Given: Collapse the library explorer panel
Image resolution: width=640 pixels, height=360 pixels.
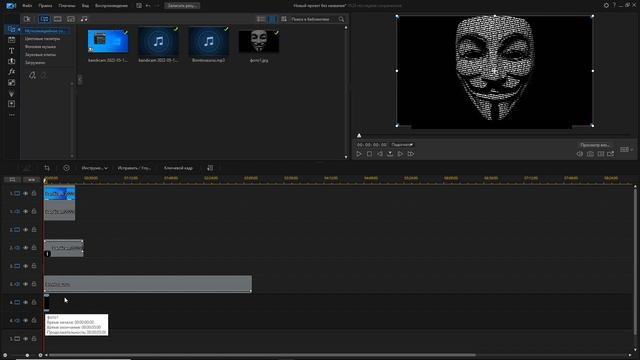Looking at the screenshot, I should (x=80, y=80).
